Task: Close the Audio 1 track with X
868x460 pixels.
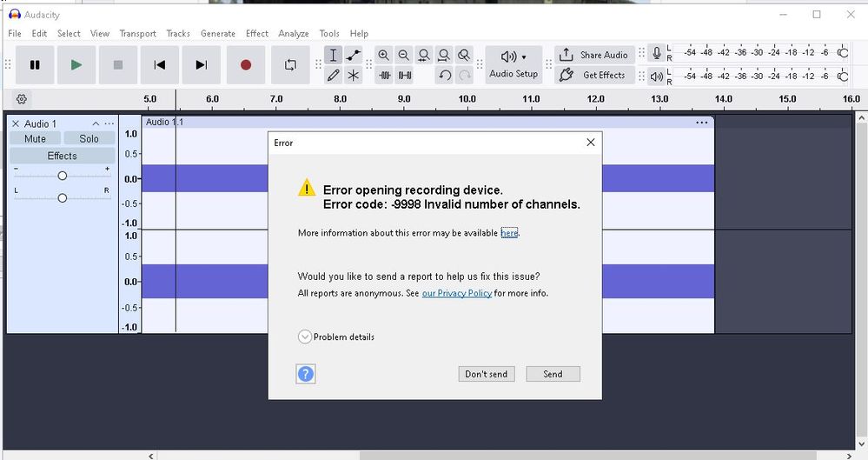Action: click(16, 123)
